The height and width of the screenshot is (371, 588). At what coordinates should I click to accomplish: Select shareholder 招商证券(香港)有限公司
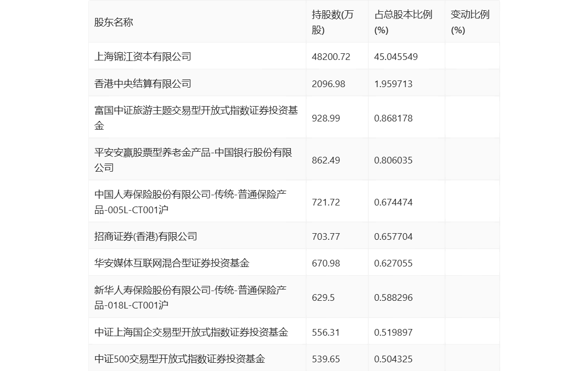coord(146,236)
